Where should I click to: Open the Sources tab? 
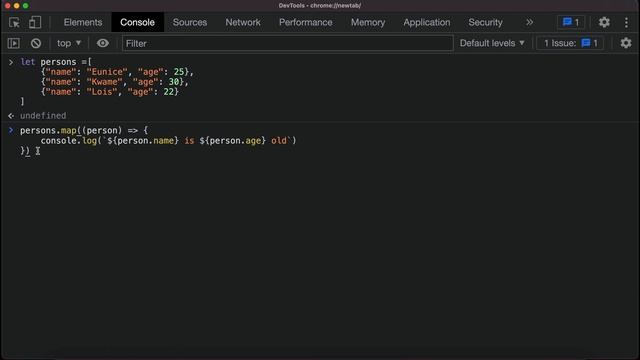click(190, 22)
